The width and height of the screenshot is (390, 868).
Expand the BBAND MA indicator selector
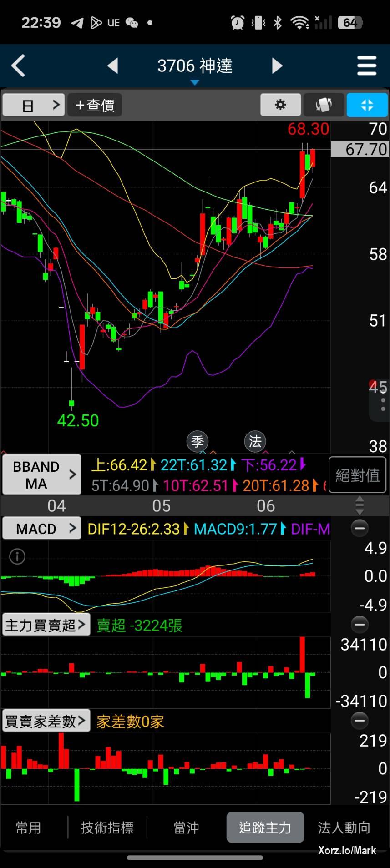coord(41,474)
